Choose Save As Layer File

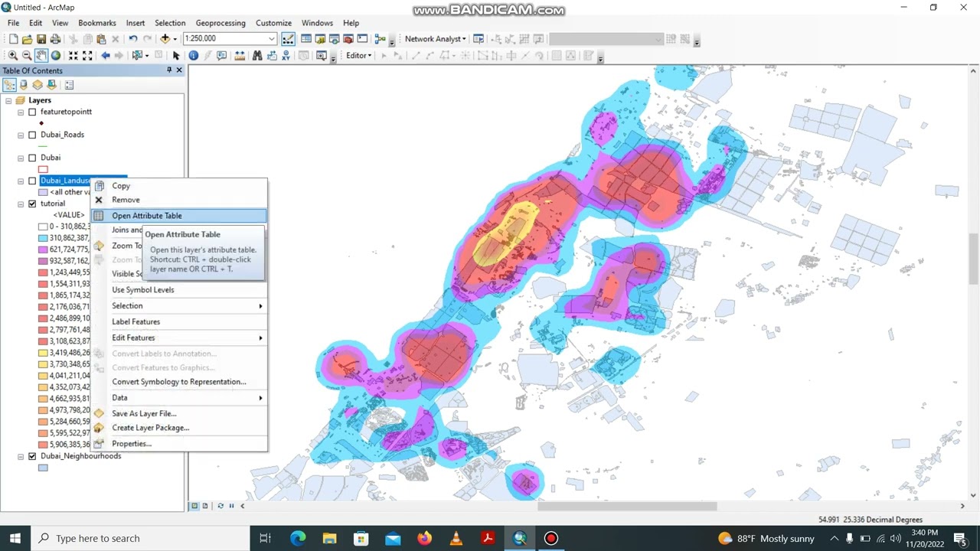(179, 413)
